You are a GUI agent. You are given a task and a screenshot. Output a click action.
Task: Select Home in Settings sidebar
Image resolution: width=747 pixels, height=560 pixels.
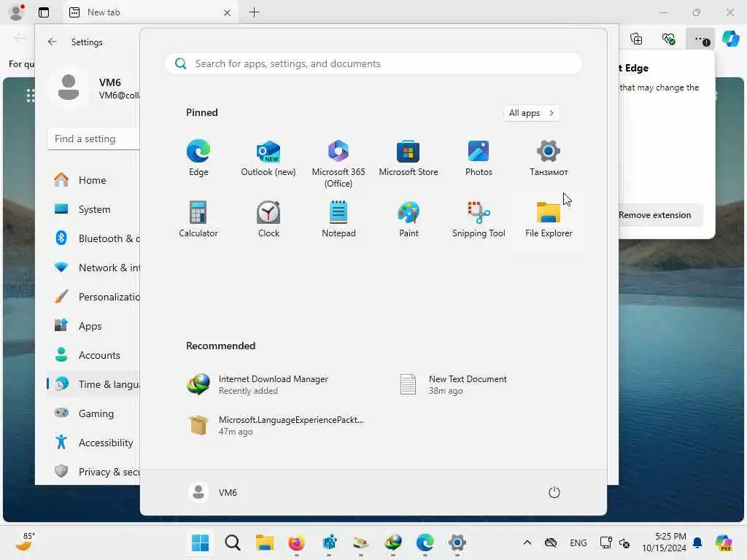coord(93,180)
